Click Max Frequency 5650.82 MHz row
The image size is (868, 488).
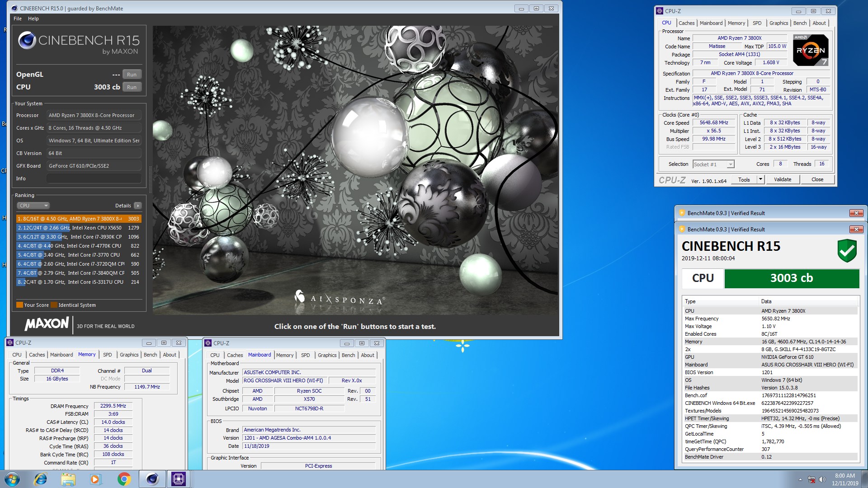tap(770, 319)
